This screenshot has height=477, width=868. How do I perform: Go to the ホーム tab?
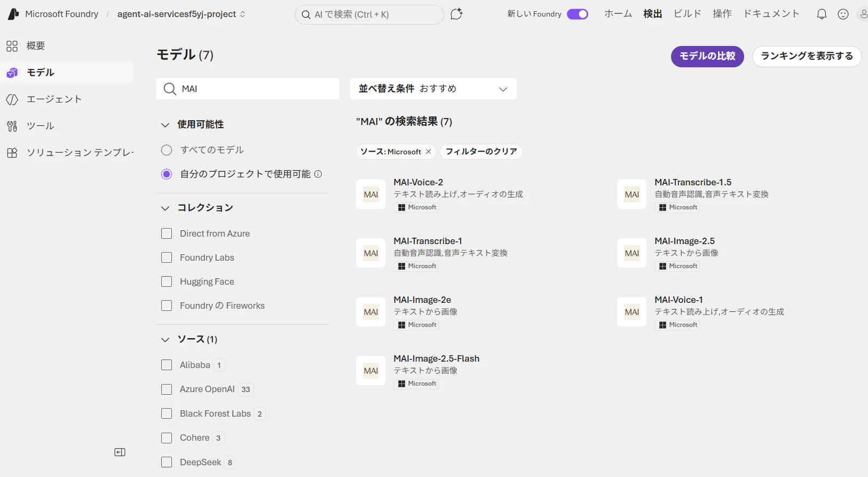coord(618,14)
